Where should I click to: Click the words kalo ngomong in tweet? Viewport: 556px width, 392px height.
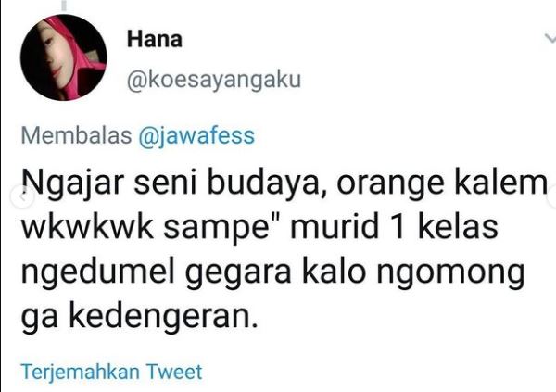(x=413, y=273)
